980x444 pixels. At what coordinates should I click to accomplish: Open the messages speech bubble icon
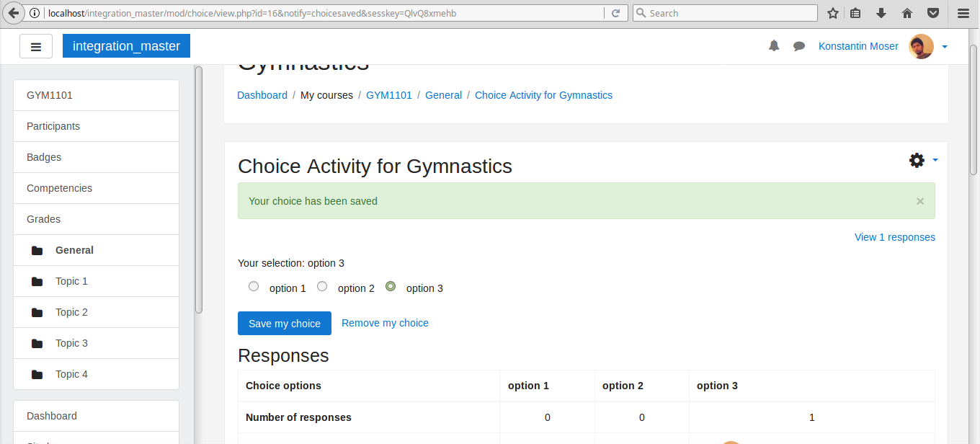(799, 46)
